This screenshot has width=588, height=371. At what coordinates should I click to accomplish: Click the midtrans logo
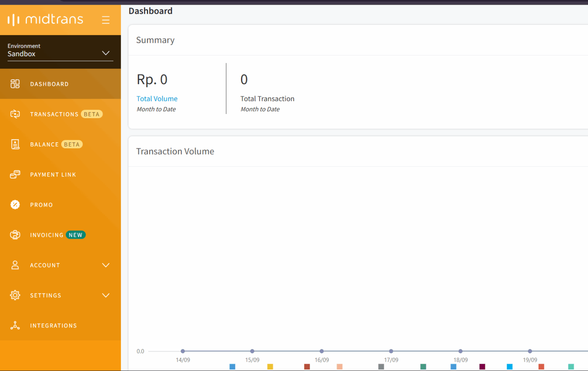coord(45,19)
